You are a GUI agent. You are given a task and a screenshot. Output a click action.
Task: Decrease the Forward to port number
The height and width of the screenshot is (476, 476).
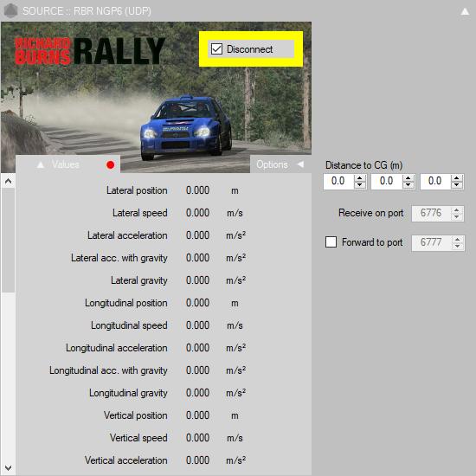(x=457, y=246)
